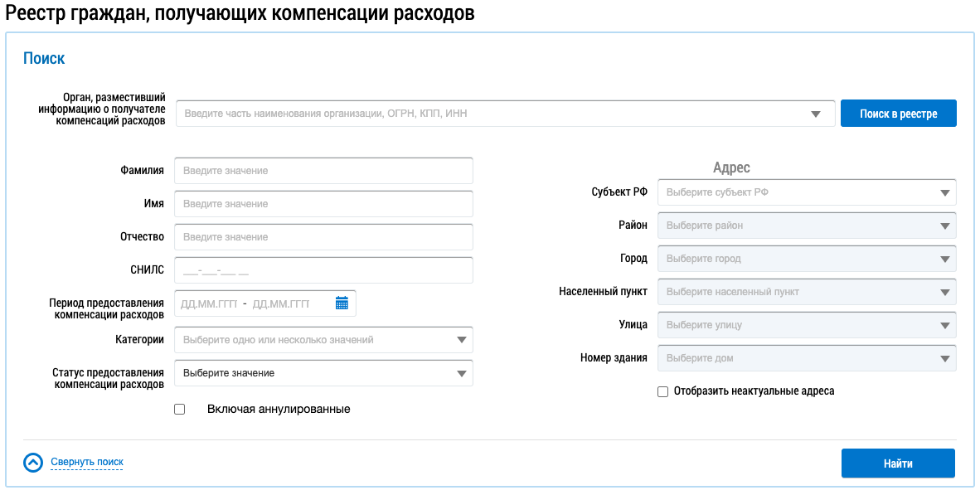Screen dimensions: 980x495
Task: Open the calendar date picker icon
Action: (342, 303)
